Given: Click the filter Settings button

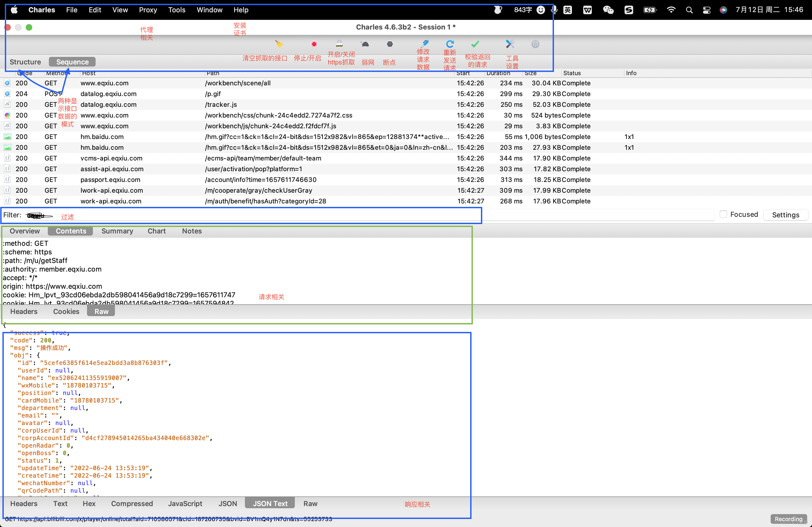Looking at the screenshot, I should [786, 215].
